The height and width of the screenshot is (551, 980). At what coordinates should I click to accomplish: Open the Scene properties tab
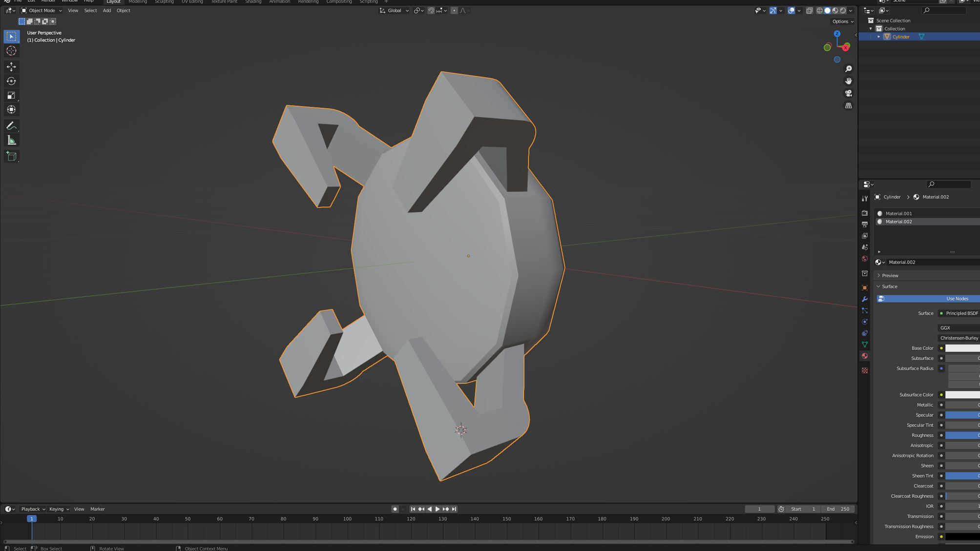(x=865, y=247)
